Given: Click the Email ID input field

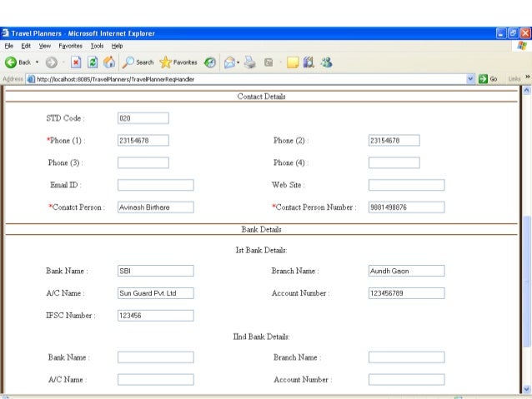Looking at the screenshot, I should point(155,185).
